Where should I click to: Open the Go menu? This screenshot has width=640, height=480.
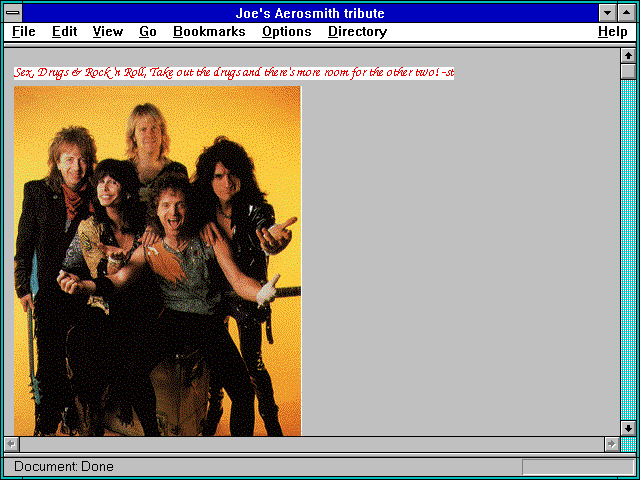(x=148, y=32)
